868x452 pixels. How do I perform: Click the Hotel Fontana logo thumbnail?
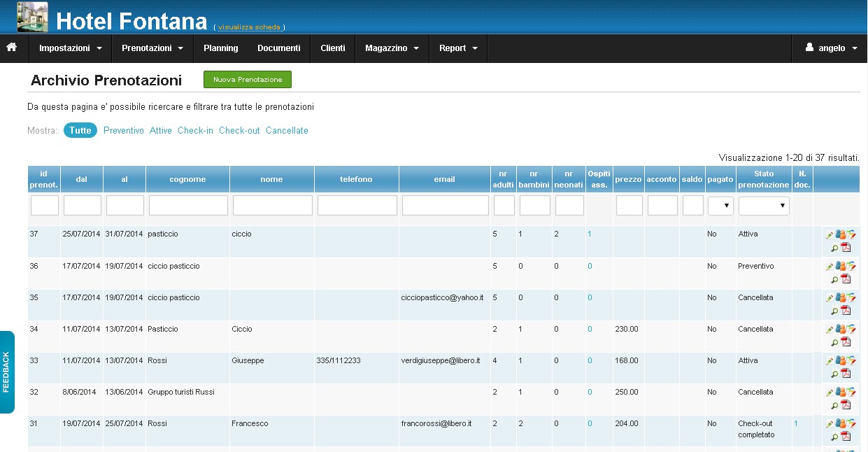pos(32,17)
